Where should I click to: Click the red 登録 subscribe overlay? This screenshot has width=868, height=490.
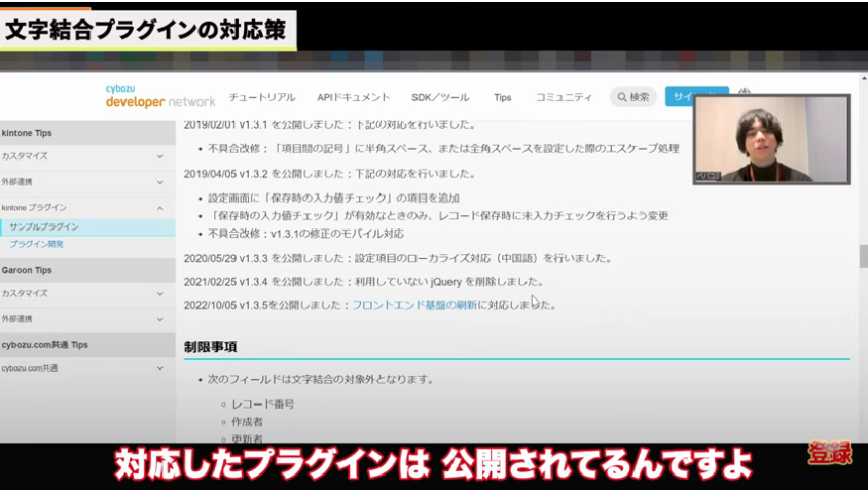(829, 453)
